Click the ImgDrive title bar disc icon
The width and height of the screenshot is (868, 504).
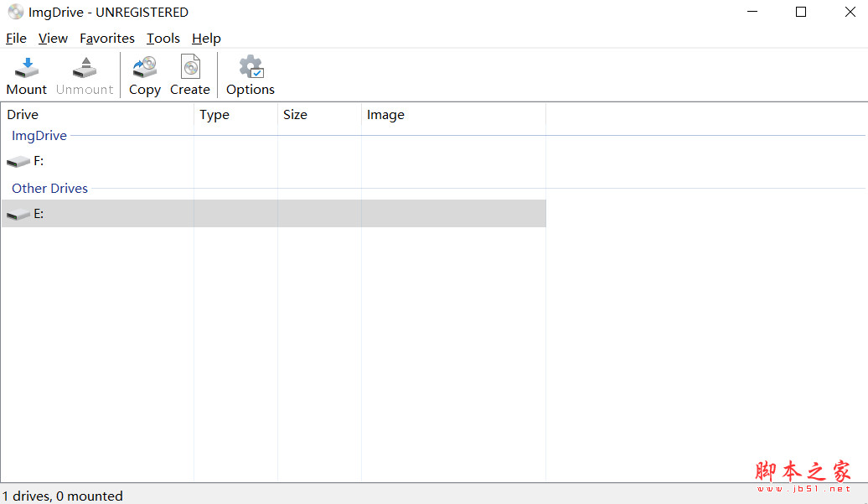15,12
